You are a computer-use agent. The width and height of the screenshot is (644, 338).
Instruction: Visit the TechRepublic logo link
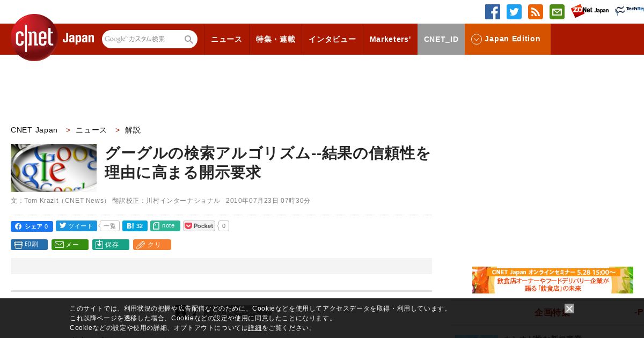point(630,11)
